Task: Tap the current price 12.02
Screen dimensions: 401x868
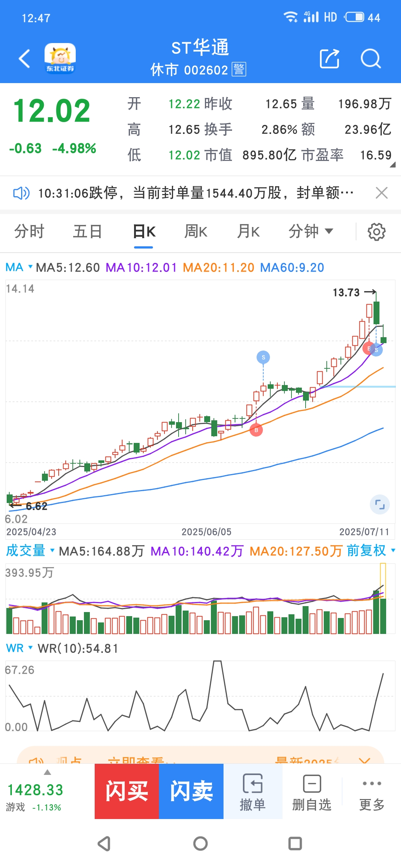Action: click(x=52, y=111)
